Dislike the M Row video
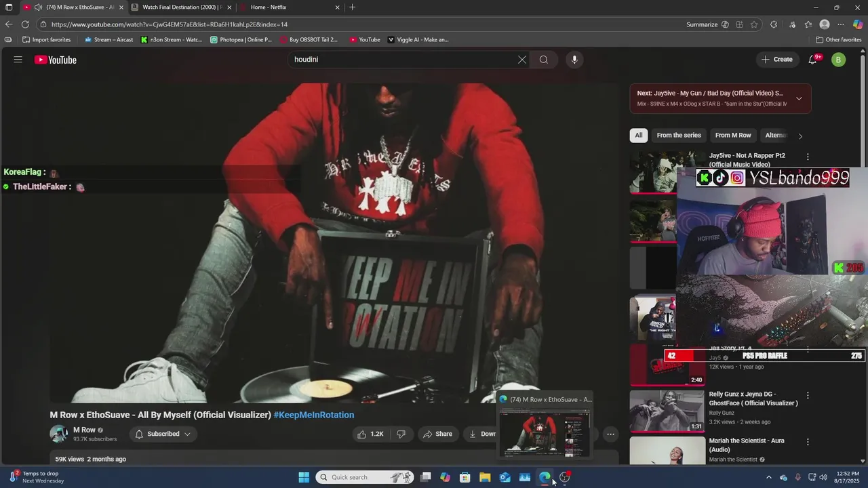The width and height of the screenshot is (868, 488). point(401,434)
